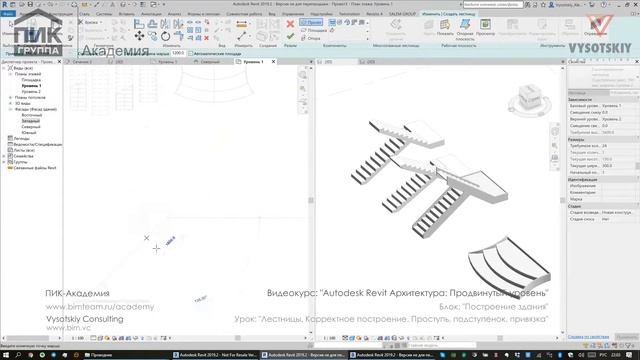Click the favorites star icon in title bar
The image size is (640, 360).
tap(543, 4)
